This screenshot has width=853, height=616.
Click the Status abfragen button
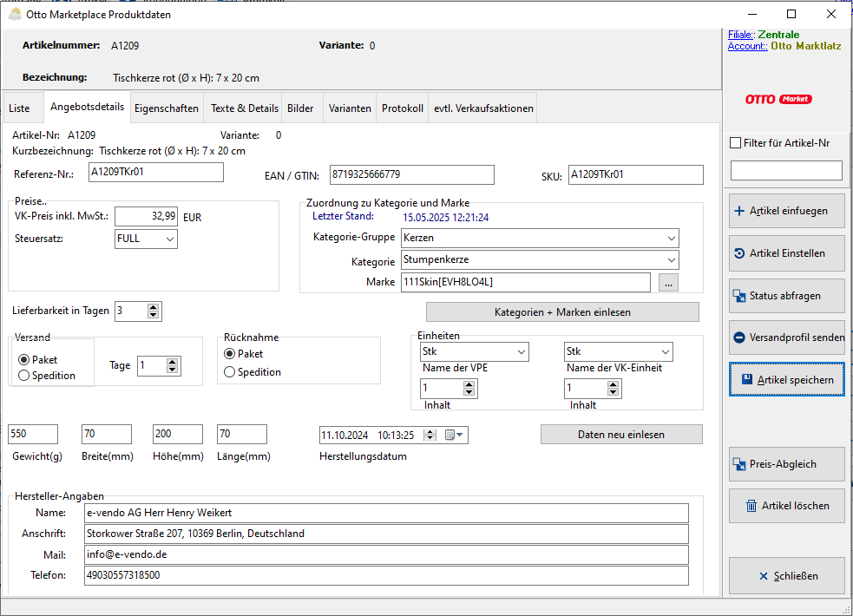click(787, 296)
